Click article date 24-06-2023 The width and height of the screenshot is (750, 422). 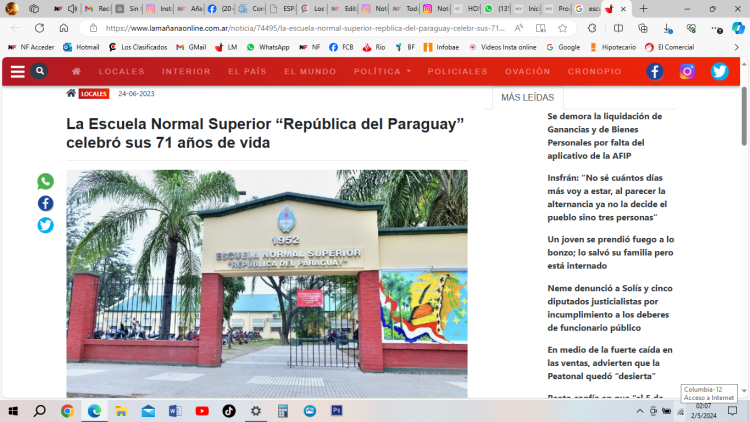click(x=136, y=94)
